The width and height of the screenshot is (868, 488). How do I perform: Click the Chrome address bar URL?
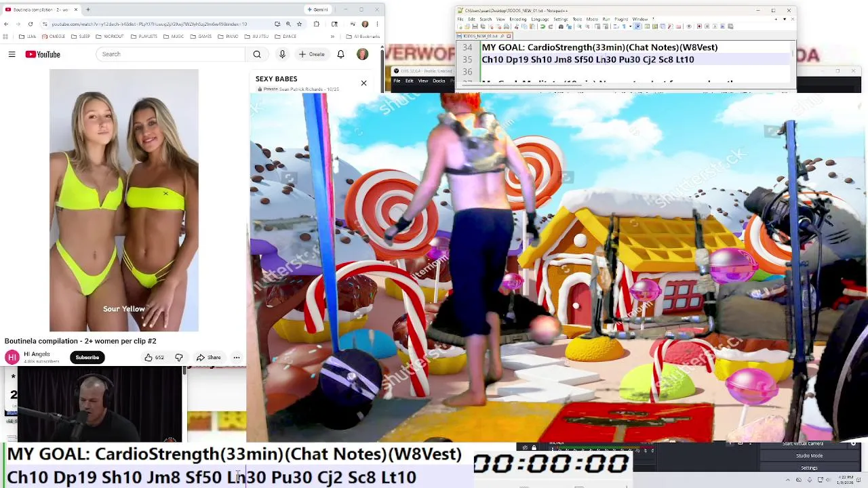149,24
